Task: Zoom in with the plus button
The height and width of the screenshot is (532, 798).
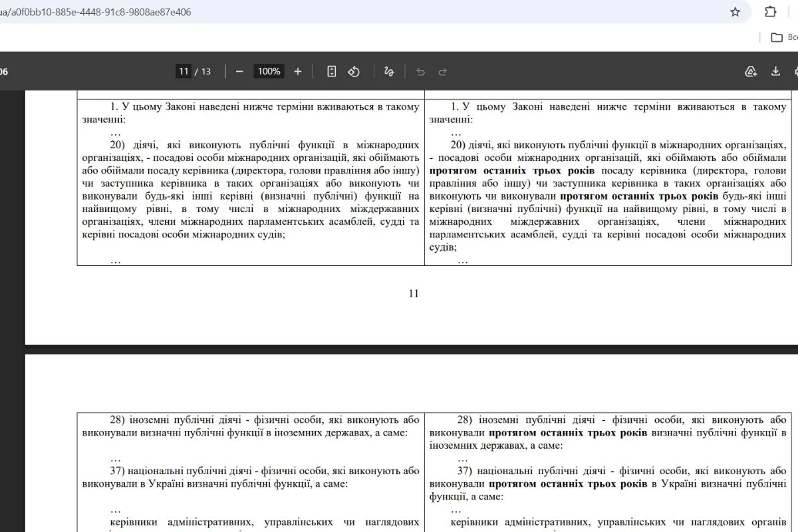Action: point(297,71)
